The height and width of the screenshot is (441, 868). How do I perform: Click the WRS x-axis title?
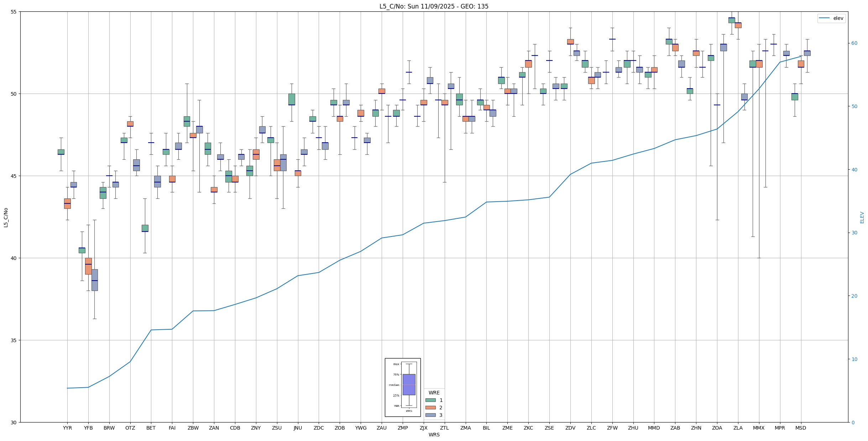pos(434,435)
